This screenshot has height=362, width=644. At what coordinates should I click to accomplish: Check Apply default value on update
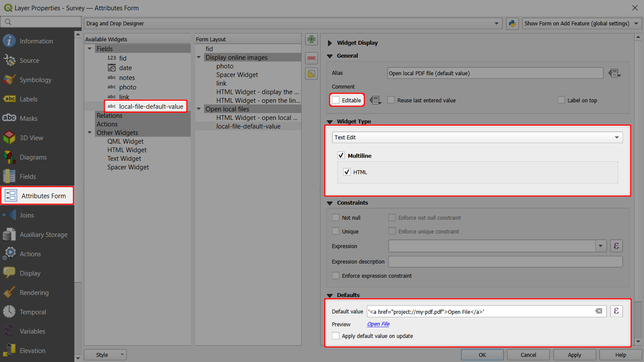pyautogui.click(x=336, y=336)
